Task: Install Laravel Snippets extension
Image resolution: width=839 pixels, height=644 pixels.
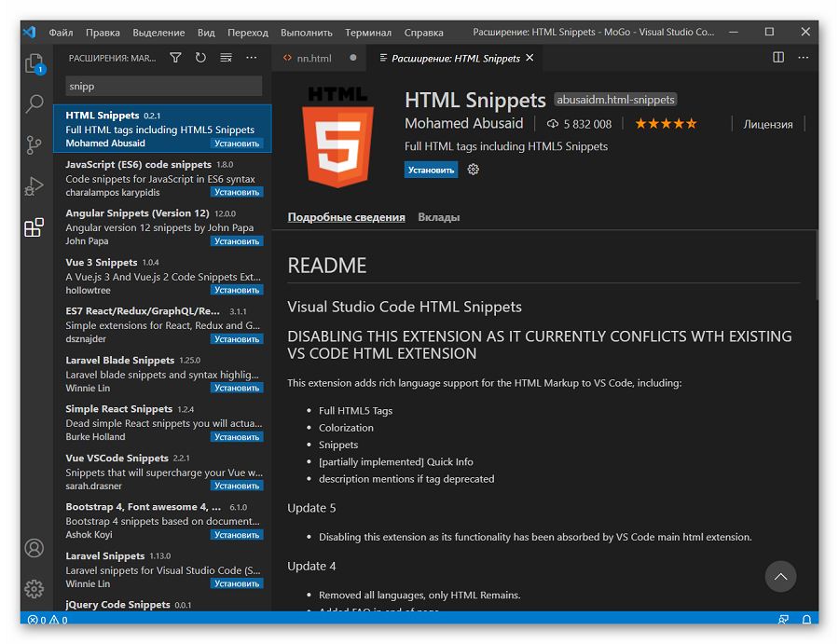Action: (x=237, y=583)
